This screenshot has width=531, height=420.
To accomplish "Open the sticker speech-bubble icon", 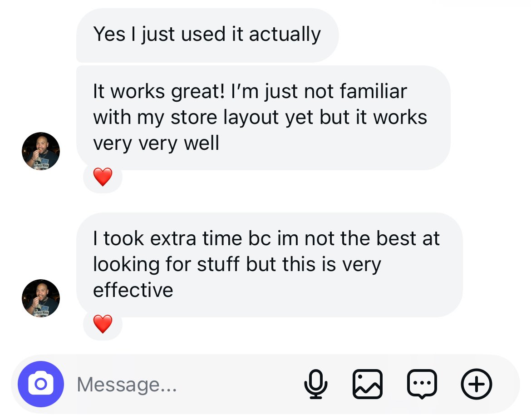I will 422,384.
